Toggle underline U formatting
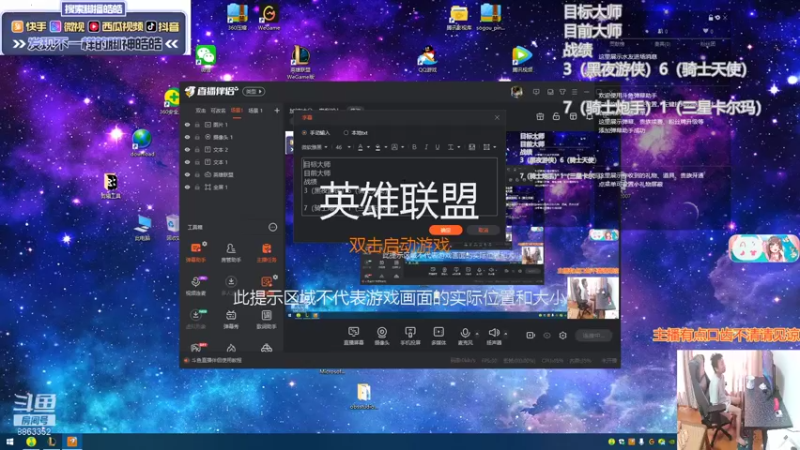This screenshot has width=800, height=450. pyautogui.click(x=437, y=147)
